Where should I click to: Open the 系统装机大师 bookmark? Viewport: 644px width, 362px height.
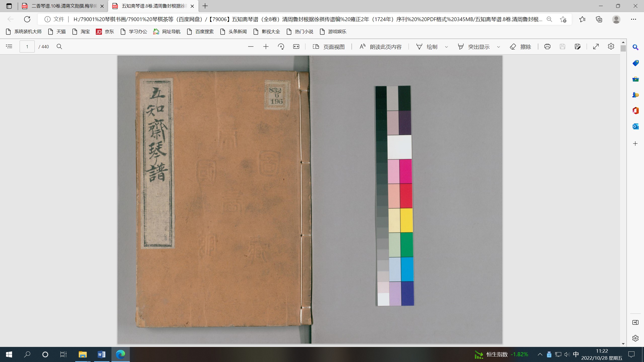click(x=24, y=32)
